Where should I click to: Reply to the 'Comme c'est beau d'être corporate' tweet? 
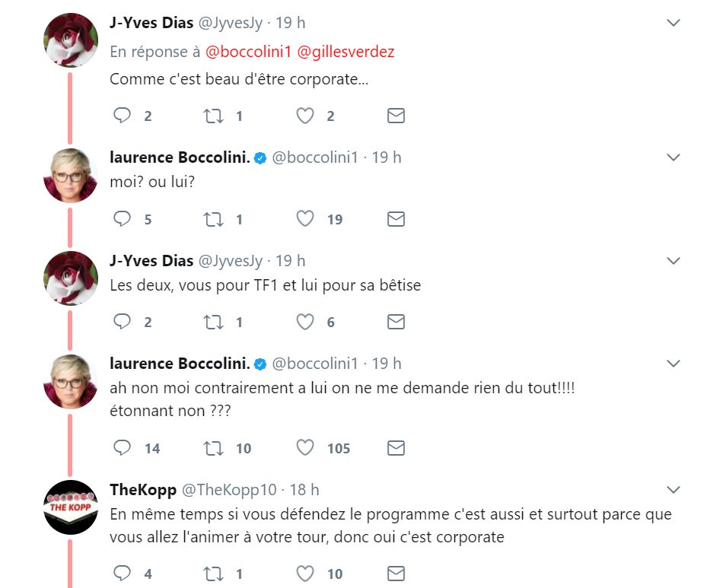123,116
